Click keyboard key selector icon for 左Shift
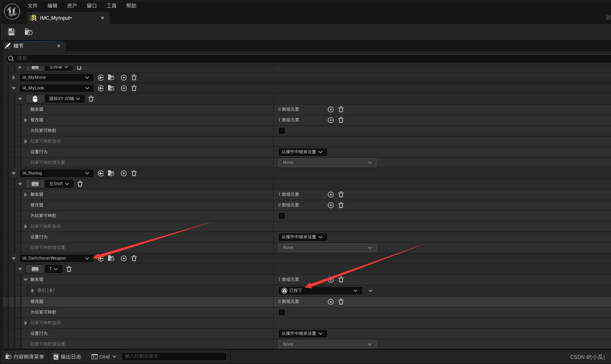Screen dimensions: 611x364 click(35, 184)
